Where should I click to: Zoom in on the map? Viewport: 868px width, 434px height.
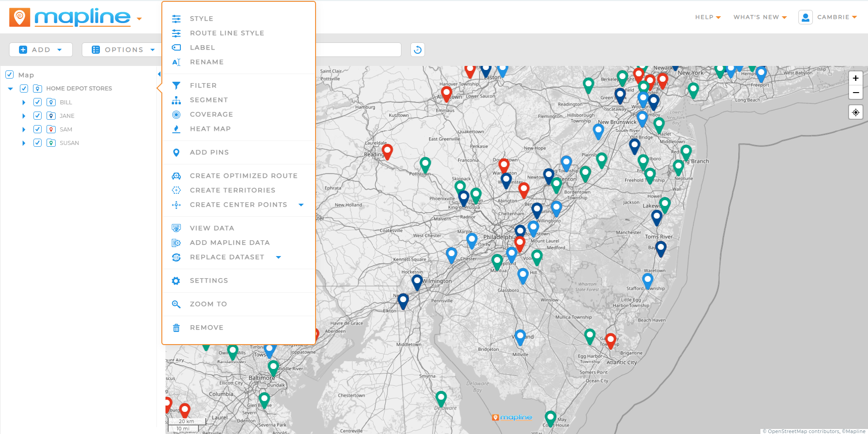tap(856, 78)
